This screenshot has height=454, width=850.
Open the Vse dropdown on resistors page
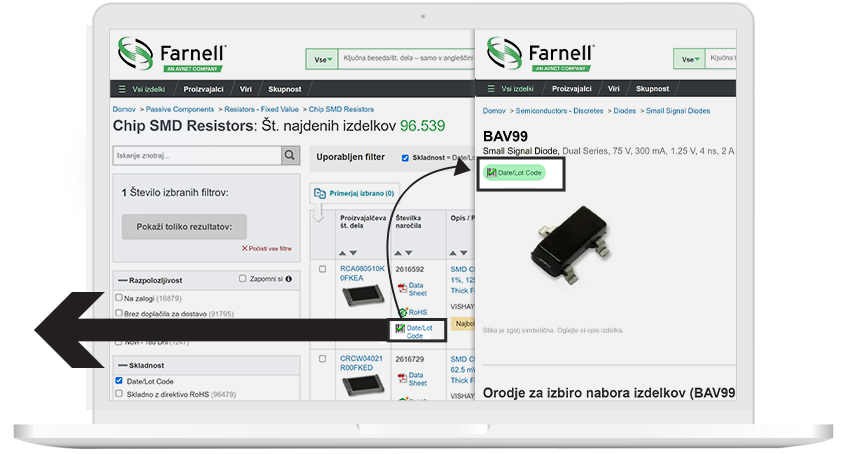pos(322,59)
